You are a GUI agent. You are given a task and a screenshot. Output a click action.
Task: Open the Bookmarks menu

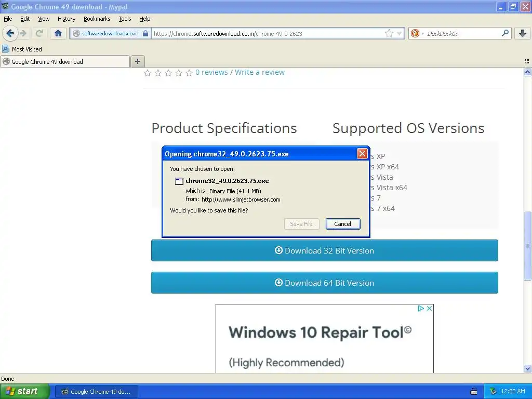click(97, 19)
